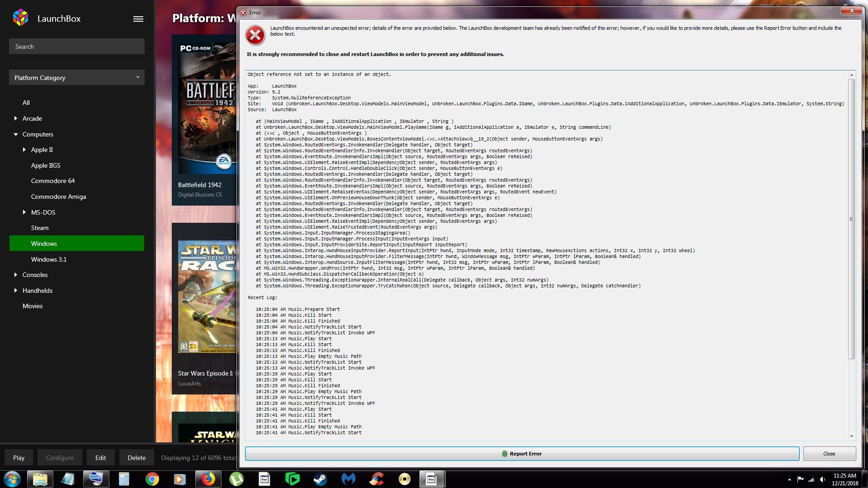Image resolution: width=868 pixels, height=488 pixels.
Task: Click the red error X icon
Action: (255, 35)
